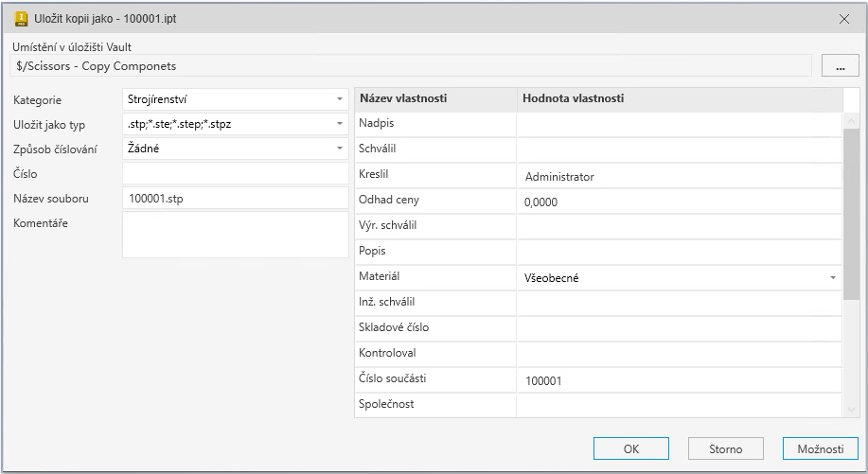868x474 pixels.
Task: Click the Číslo součásti value 100001
Action: [x=678, y=380]
